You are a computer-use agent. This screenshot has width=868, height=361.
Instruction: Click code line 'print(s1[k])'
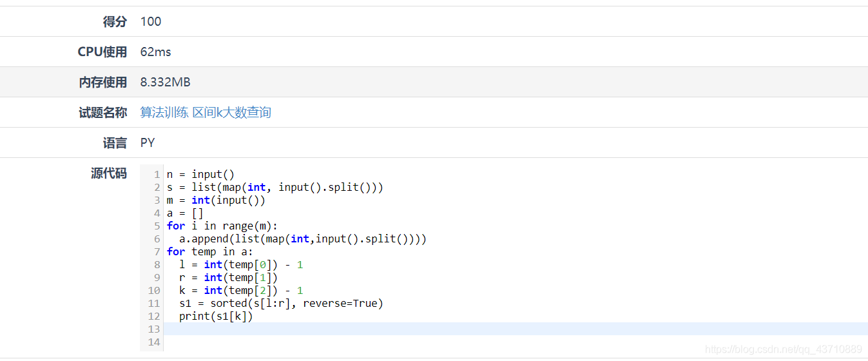point(216,316)
